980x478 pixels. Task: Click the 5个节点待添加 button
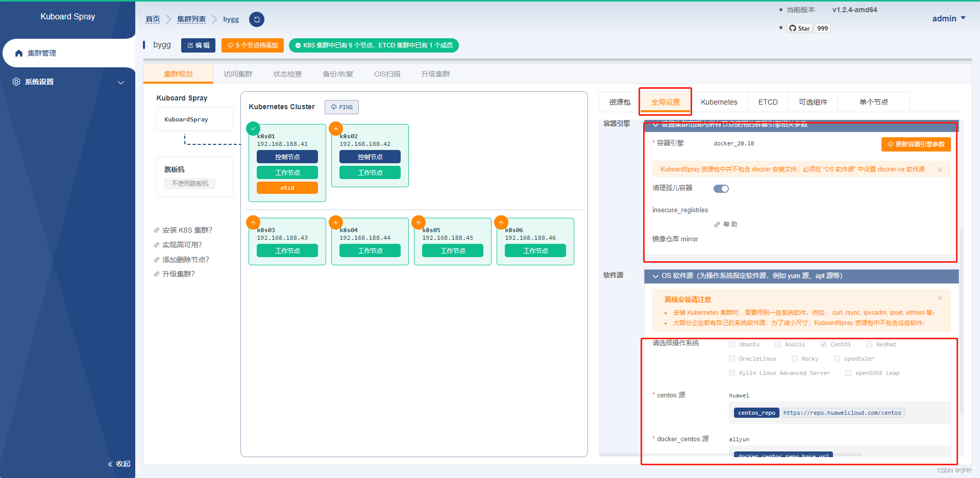click(253, 45)
